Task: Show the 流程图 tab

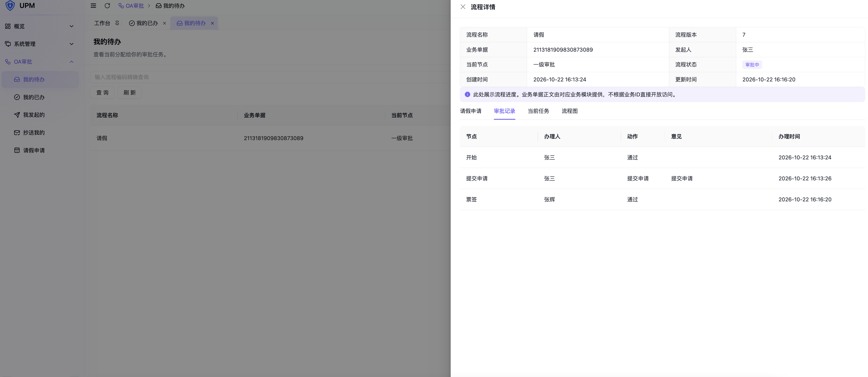Action: click(569, 111)
